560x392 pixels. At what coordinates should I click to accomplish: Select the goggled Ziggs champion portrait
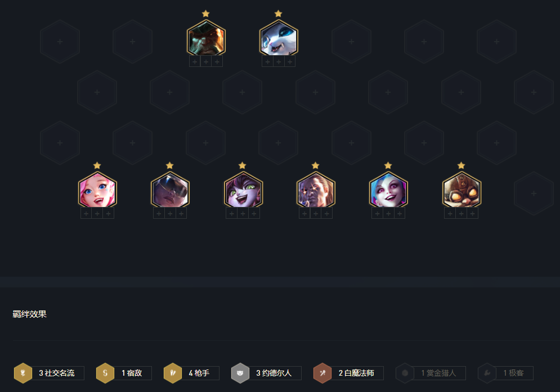click(462, 190)
